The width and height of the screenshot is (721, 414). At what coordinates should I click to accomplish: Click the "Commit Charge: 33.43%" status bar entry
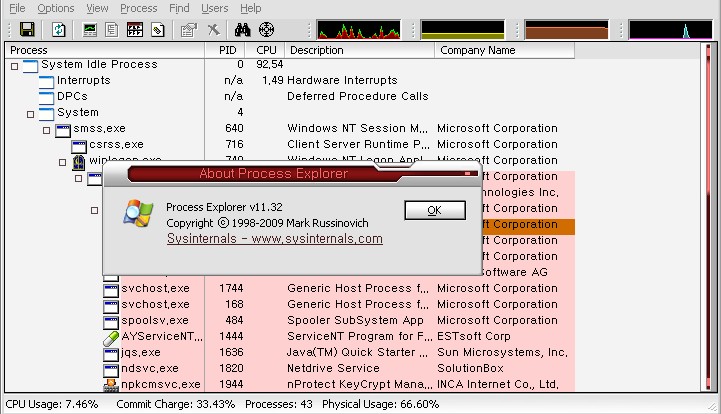pyautogui.click(x=176, y=404)
